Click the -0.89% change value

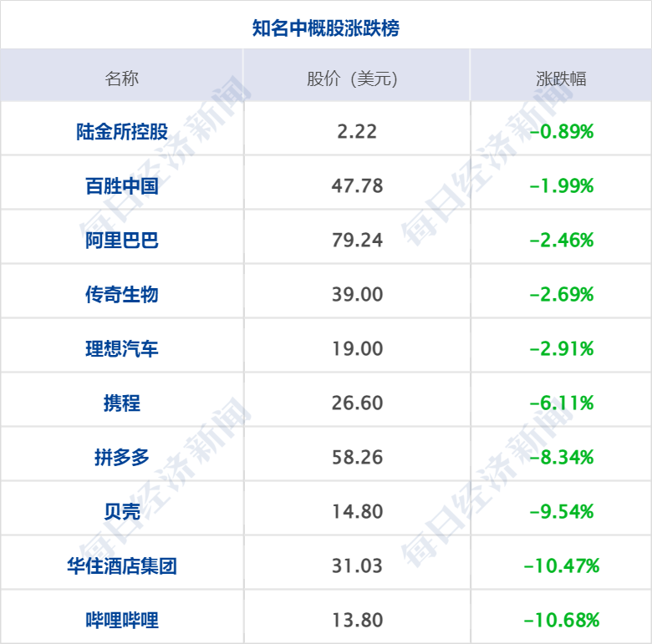point(562,132)
